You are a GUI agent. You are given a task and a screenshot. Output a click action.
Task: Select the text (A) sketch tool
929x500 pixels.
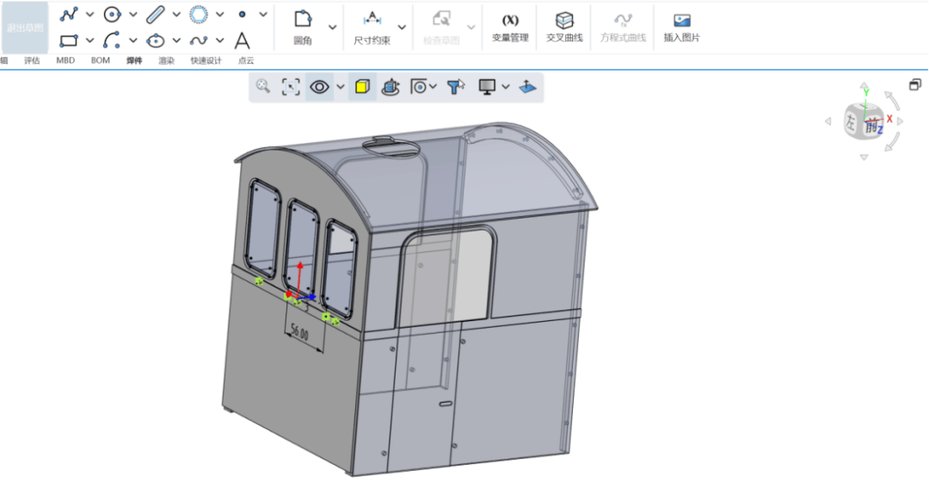(241, 41)
